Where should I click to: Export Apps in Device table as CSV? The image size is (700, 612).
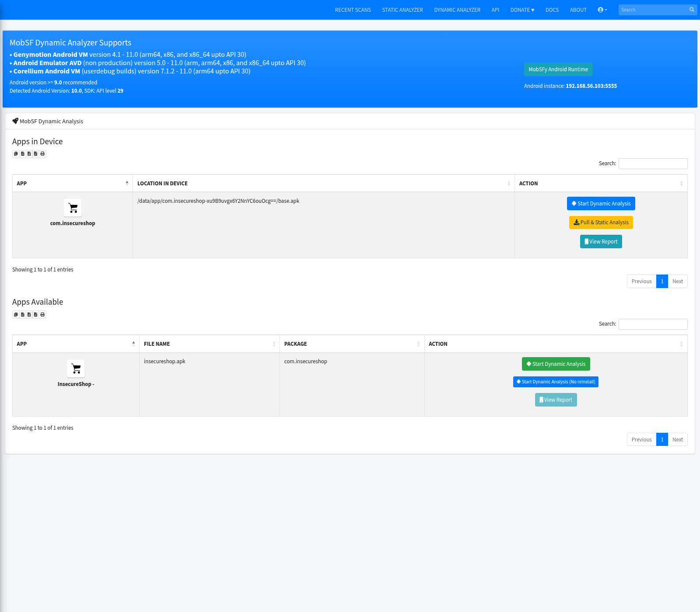tap(22, 154)
